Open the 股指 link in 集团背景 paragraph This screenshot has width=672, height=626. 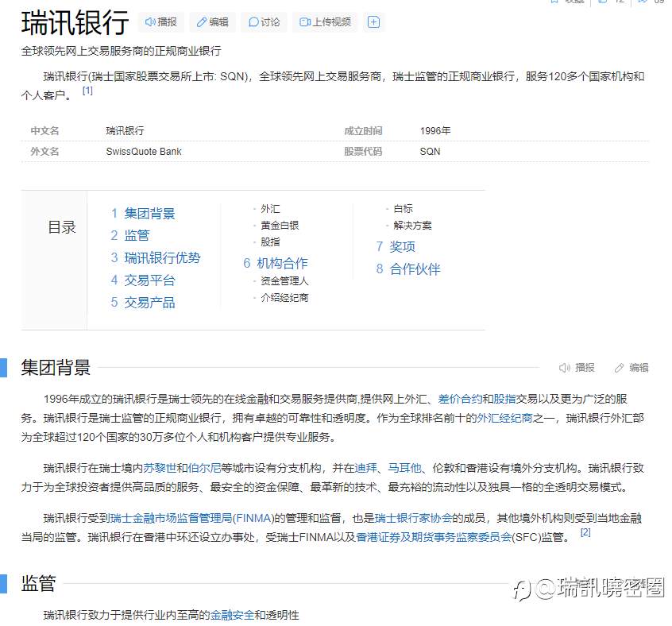504,400
